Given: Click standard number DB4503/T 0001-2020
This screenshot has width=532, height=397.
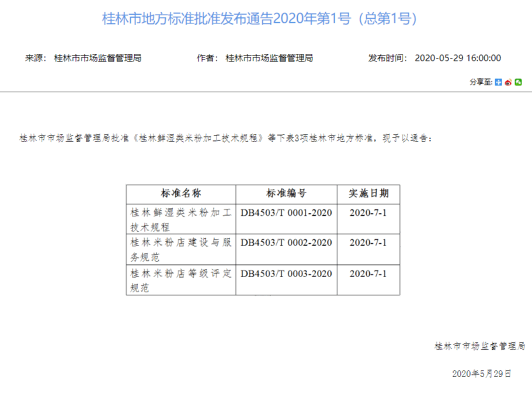Looking at the screenshot, I should (x=286, y=213).
